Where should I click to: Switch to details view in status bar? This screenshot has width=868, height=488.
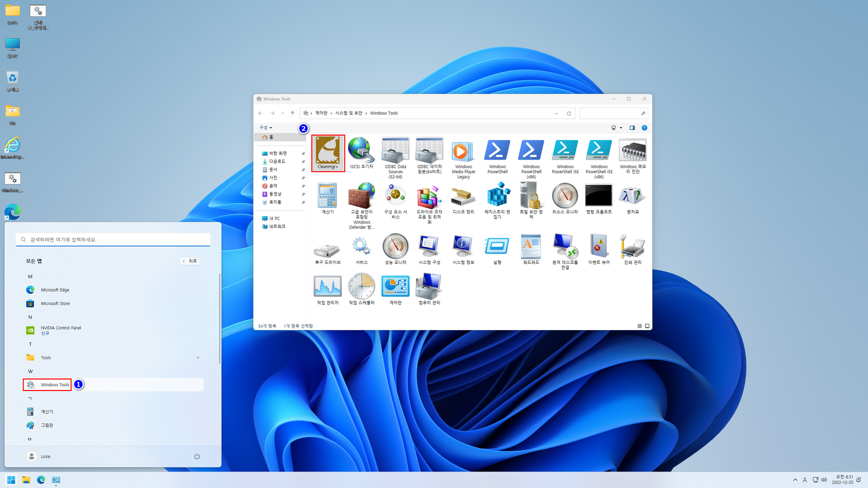640,326
